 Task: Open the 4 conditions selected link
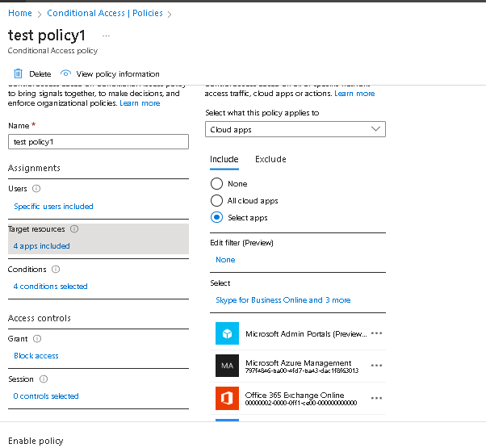pos(50,287)
